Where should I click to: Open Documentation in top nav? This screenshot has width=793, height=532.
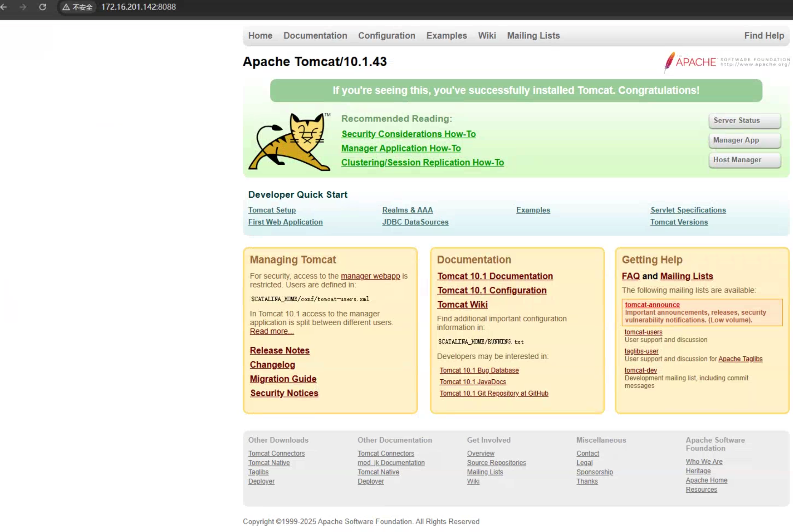315,35
